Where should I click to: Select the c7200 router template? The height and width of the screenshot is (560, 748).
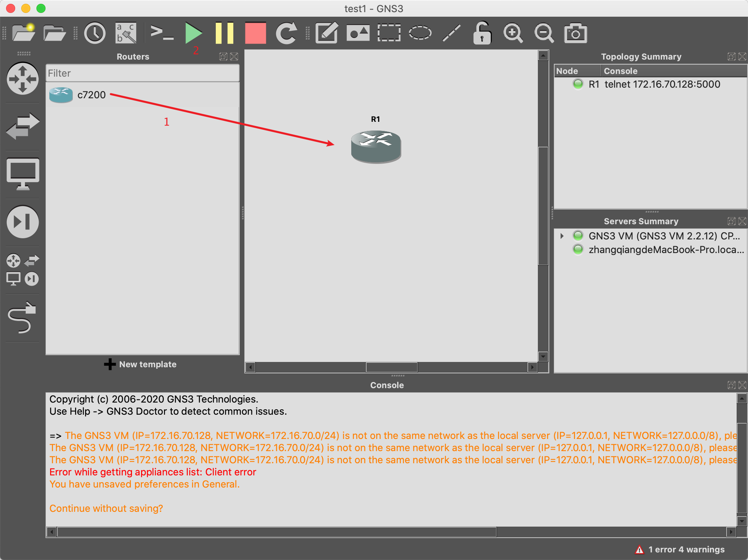click(x=91, y=95)
